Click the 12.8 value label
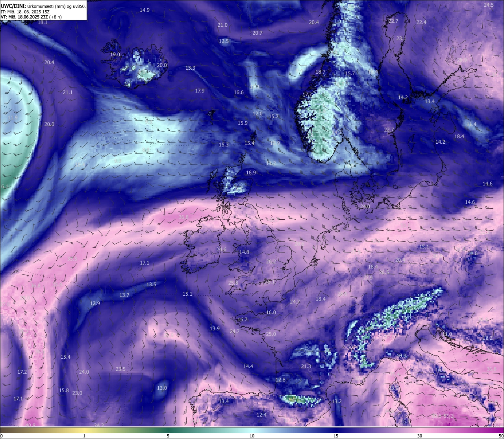This screenshot has height=439, width=504. point(280,380)
